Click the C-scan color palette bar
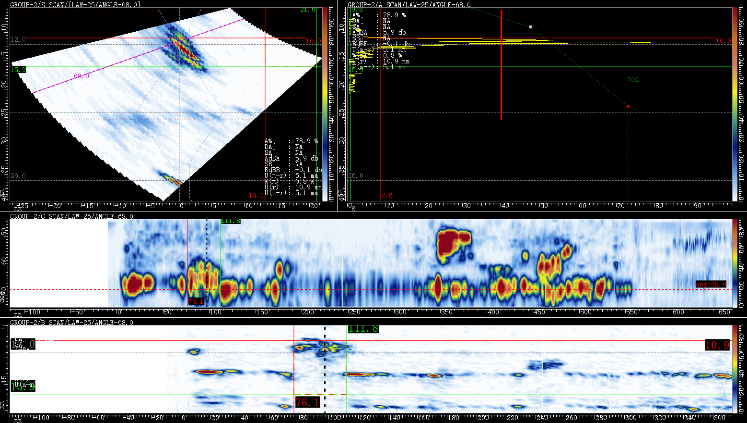The height and width of the screenshot is (423, 747). 735,263
